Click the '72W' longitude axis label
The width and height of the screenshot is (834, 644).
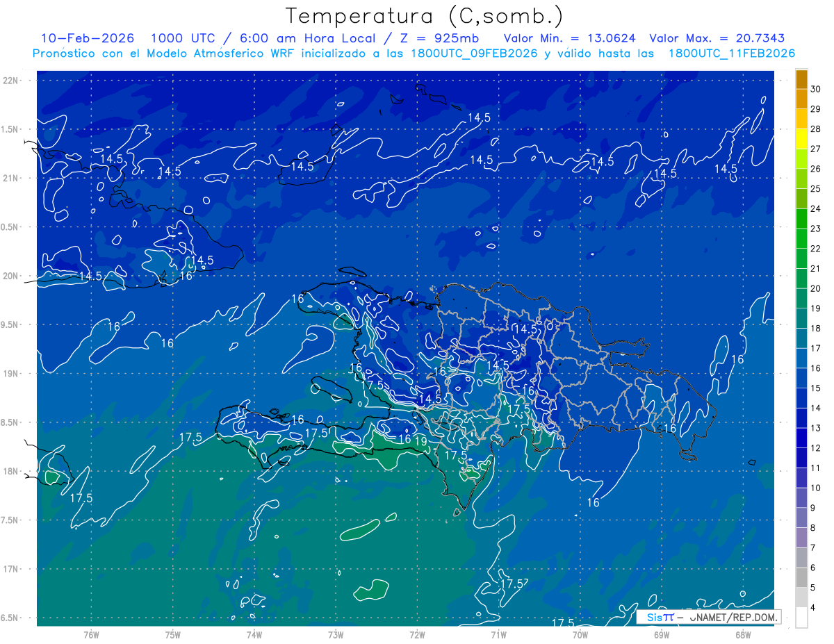[417, 634]
